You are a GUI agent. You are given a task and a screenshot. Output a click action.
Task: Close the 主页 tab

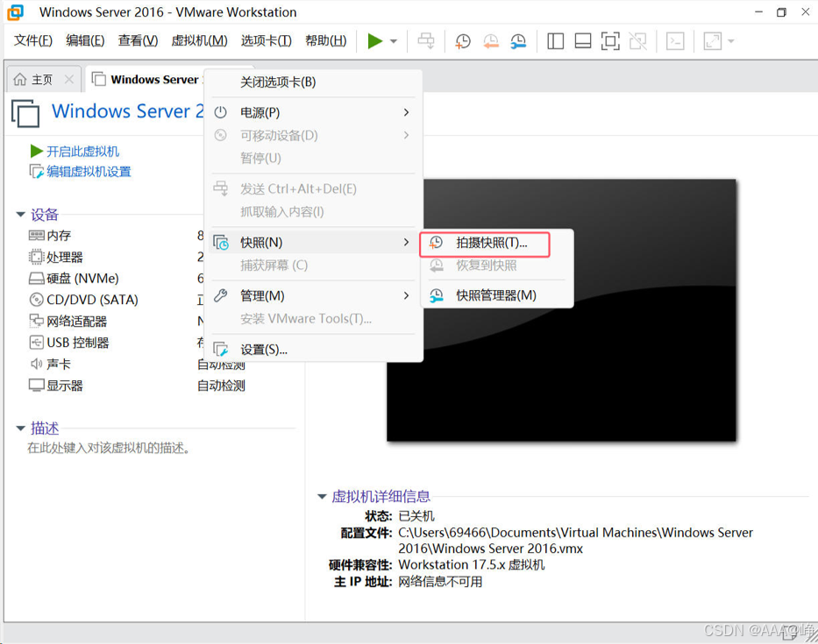click(69, 79)
